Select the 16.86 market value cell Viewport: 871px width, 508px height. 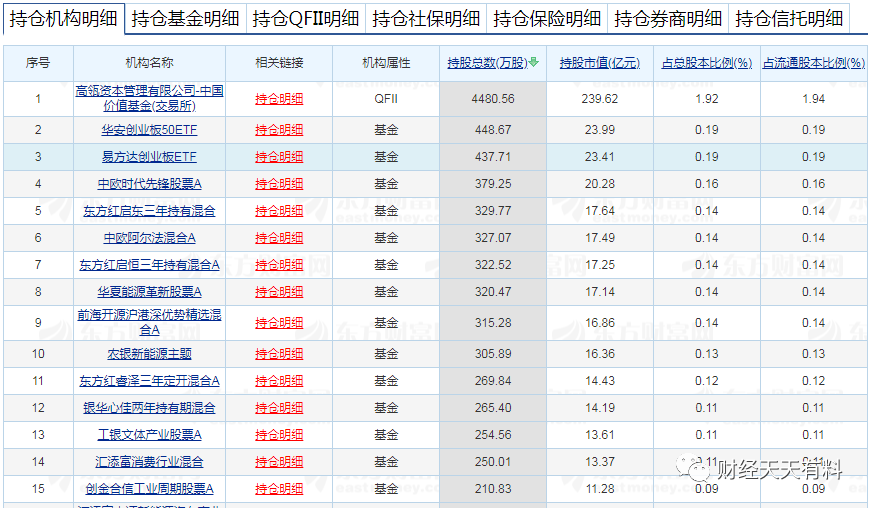pos(599,323)
